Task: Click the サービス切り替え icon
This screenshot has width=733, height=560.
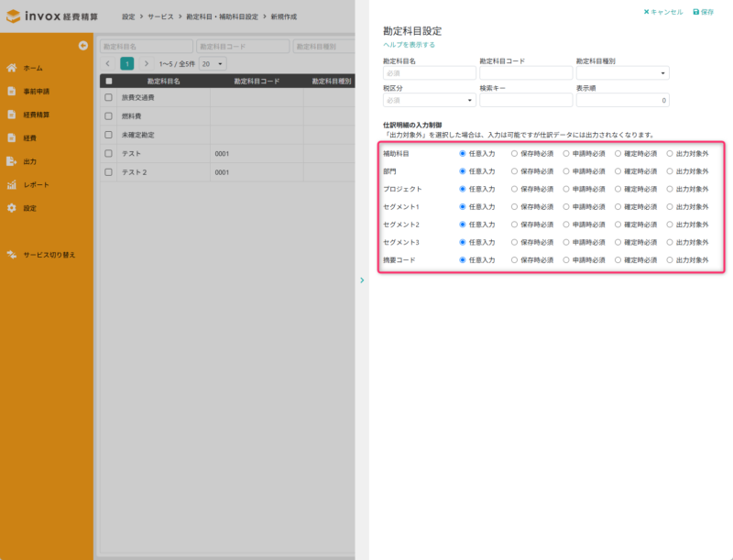Action: 11,255
